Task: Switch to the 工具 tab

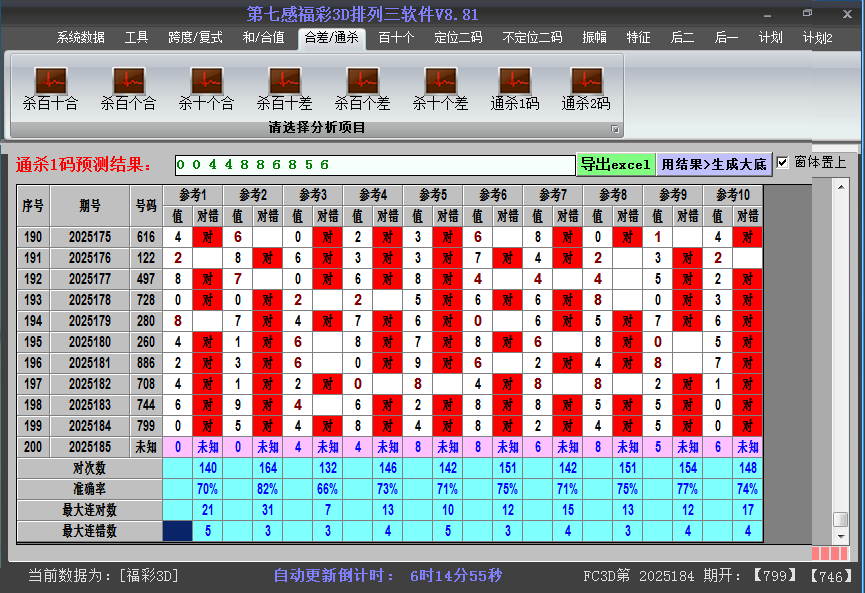Action: pos(136,38)
